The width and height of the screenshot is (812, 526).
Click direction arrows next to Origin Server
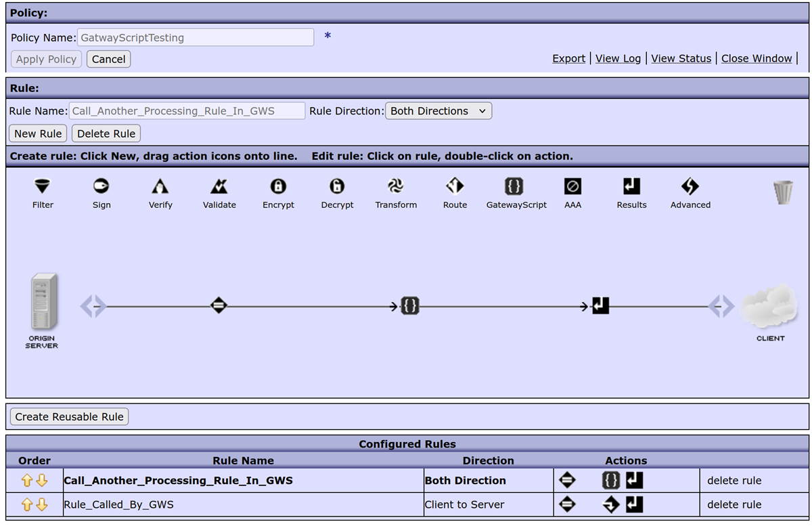(x=93, y=307)
